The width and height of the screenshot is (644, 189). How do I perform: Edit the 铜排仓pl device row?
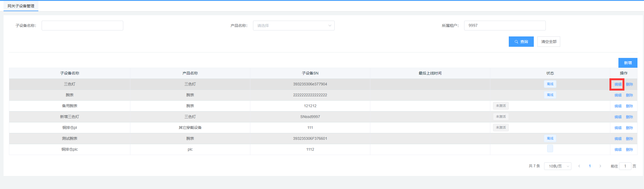tap(618, 128)
